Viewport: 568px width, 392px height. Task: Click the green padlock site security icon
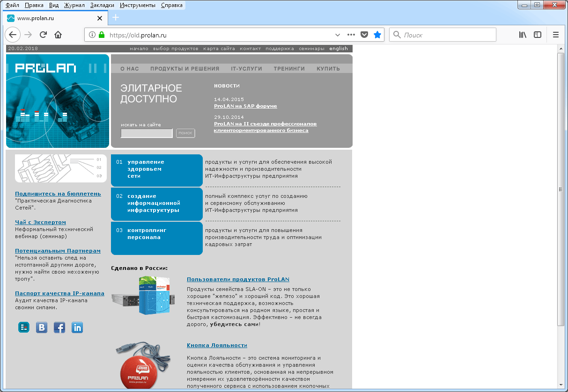coord(101,35)
